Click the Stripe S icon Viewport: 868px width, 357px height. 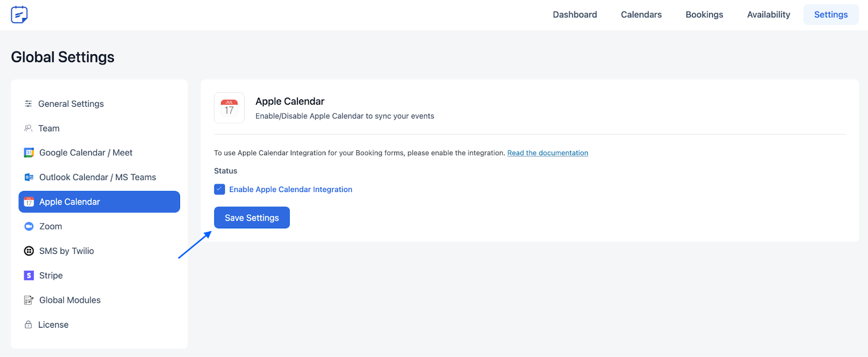tap(29, 276)
